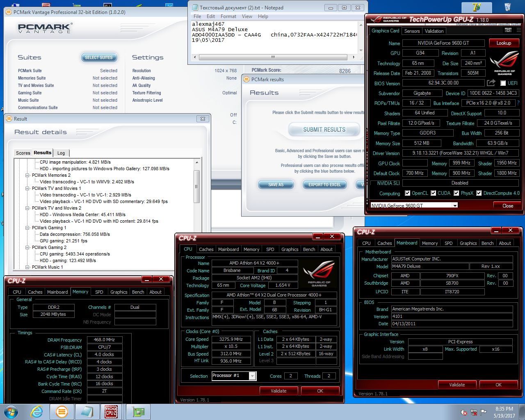Open the Recycle Bin desktop icon
This screenshot has height=420, width=525.
[x=507, y=7]
